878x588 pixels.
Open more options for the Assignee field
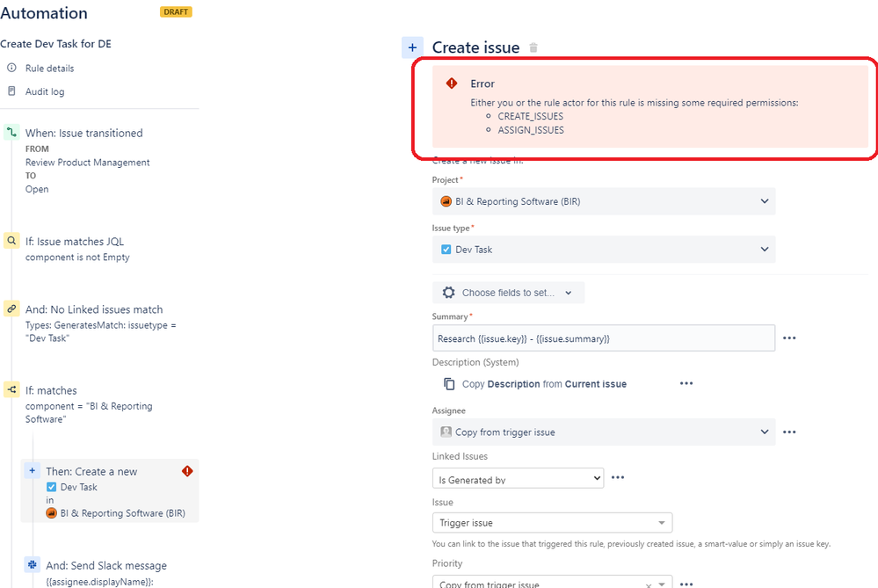tap(789, 432)
